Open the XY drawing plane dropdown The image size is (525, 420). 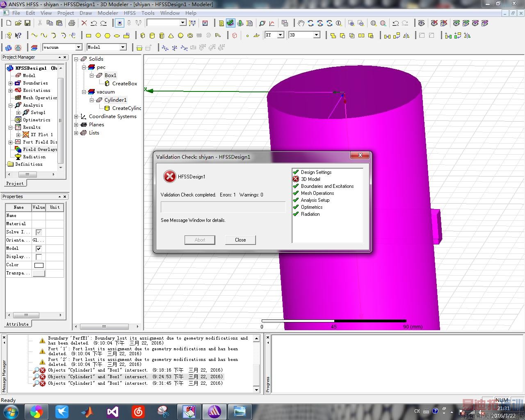click(281, 35)
